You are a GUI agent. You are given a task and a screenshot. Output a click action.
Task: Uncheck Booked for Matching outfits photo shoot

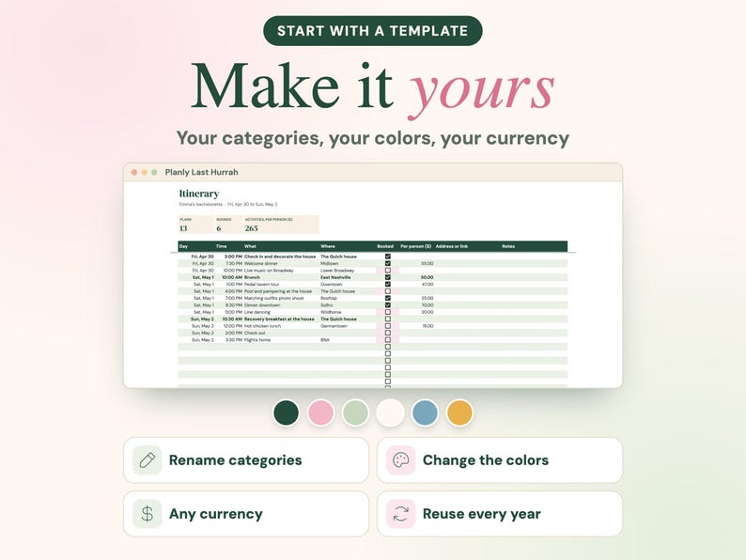388,298
